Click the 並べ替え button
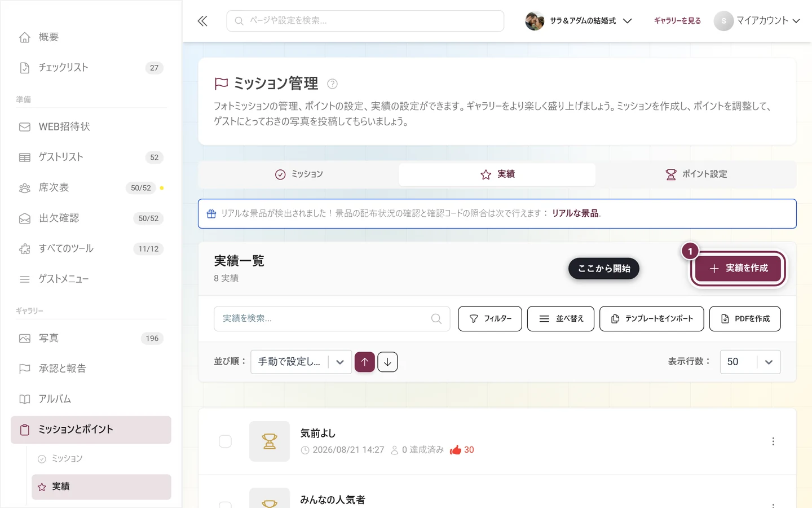The width and height of the screenshot is (812, 508). pos(561,319)
